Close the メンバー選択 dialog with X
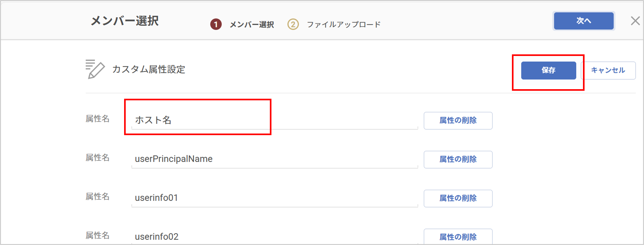The image size is (644, 245). click(635, 21)
